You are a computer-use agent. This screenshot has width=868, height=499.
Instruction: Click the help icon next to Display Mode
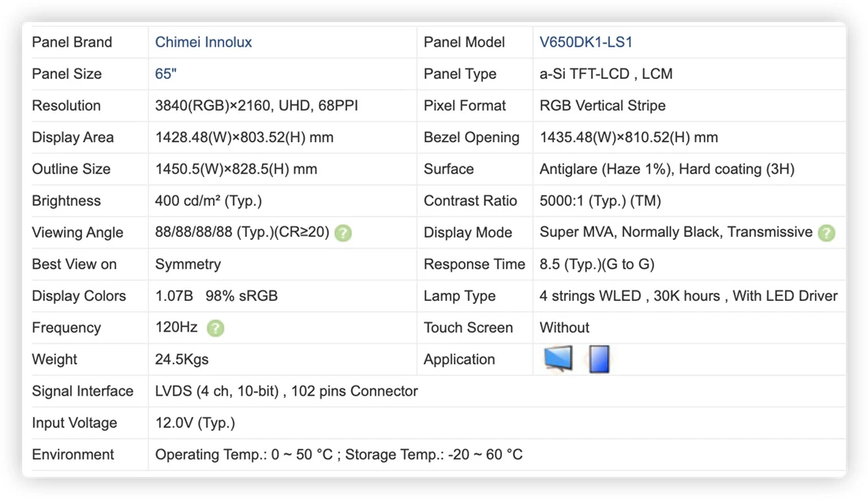pyautogui.click(x=826, y=233)
